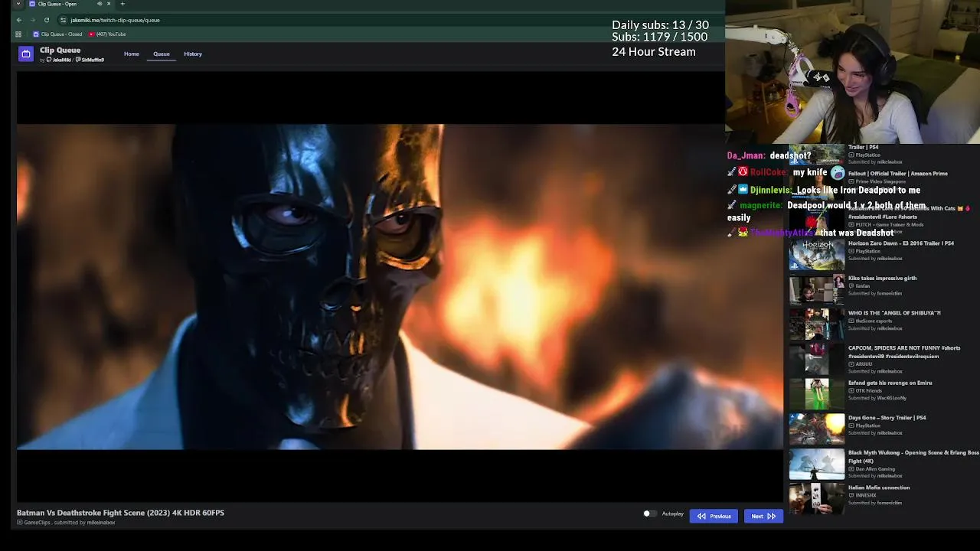Viewport: 980px width, 551px height.
Task: Open Esfand gets his revenge thumbnail
Action: (x=817, y=394)
